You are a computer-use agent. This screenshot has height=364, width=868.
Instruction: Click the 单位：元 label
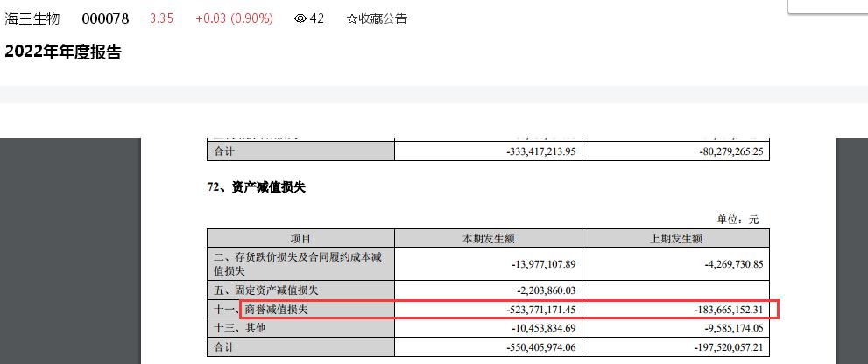(737, 220)
